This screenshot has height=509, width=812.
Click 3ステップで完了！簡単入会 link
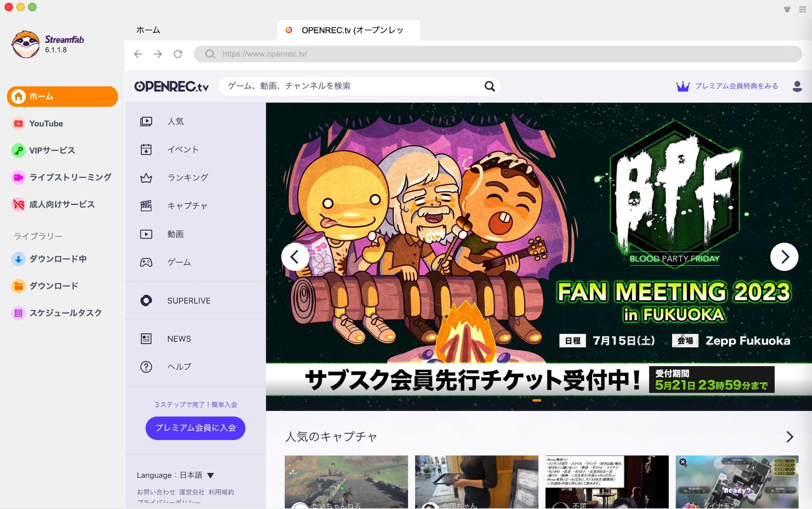point(195,405)
